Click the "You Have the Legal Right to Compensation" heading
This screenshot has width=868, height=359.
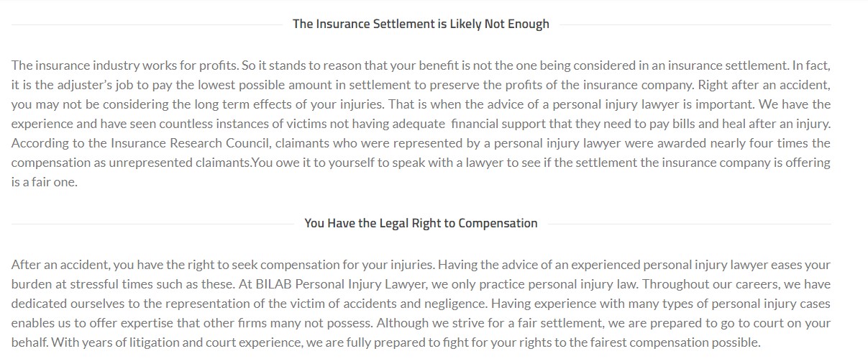point(421,223)
